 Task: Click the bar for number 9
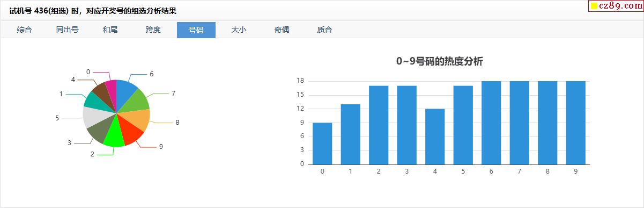[575, 123]
